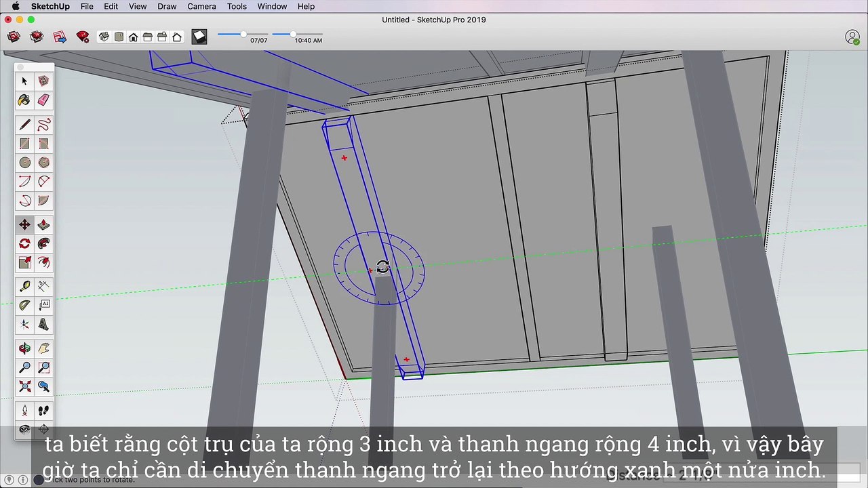This screenshot has height=488, width=868.
Task: Select the Tape Measure tool
Action: [x=24, y=286]
